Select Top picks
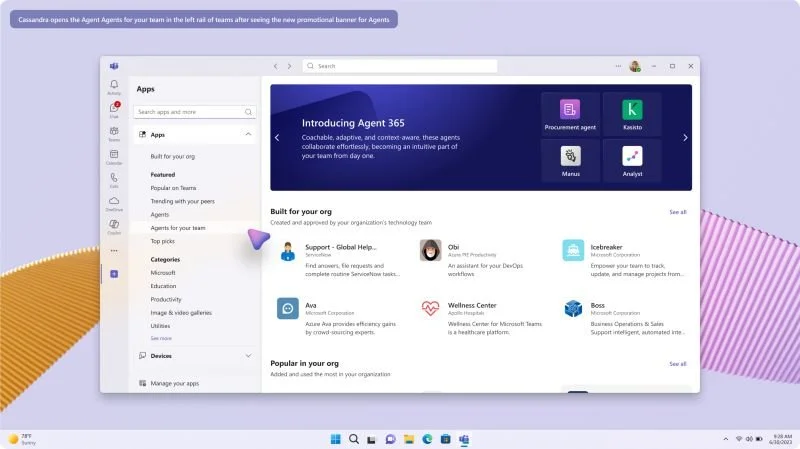The height and width of the screenshot is (449, 800). tap(162, 241)
